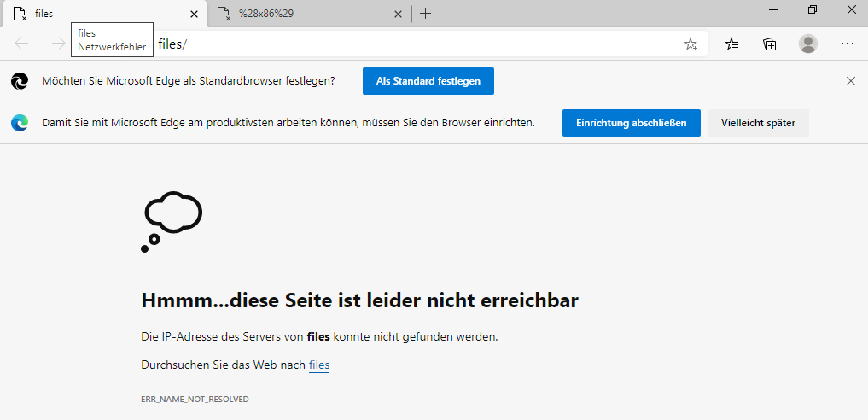Open the Collections icon
Screen dimensions: 868x420
(x=770, y=44)
